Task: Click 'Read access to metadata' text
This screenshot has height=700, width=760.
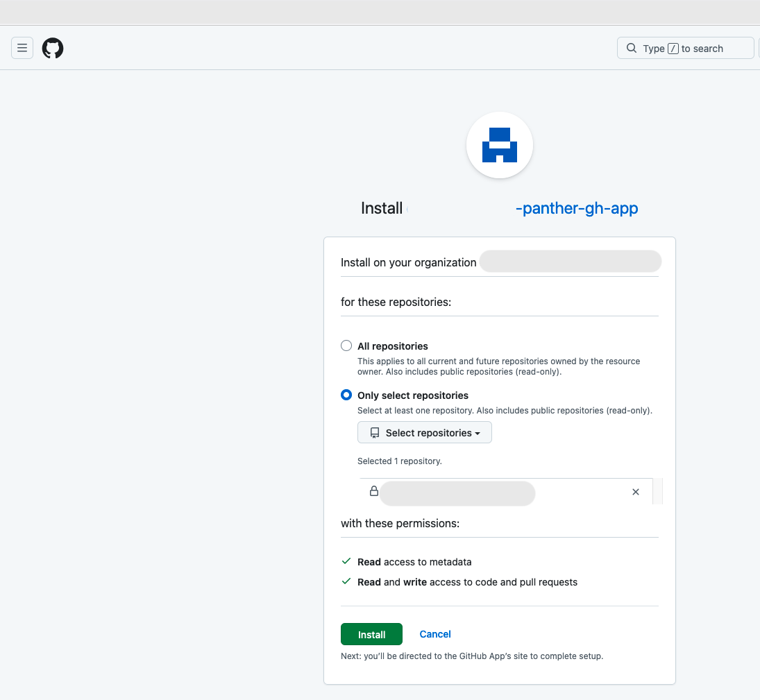Action: [414, 562]
